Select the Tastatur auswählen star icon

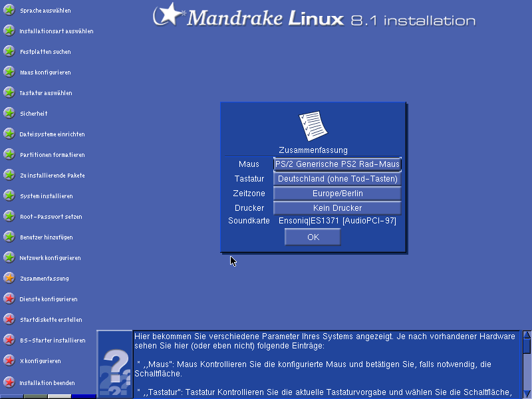point(9,92)
